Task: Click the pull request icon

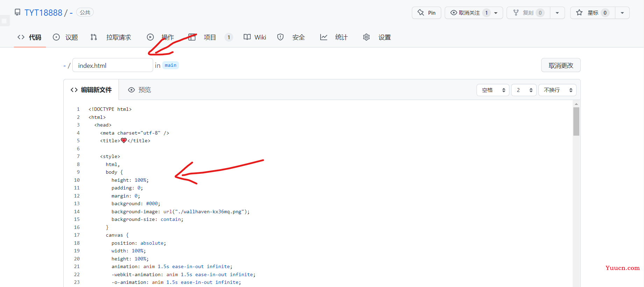Action: pos(94,37)
